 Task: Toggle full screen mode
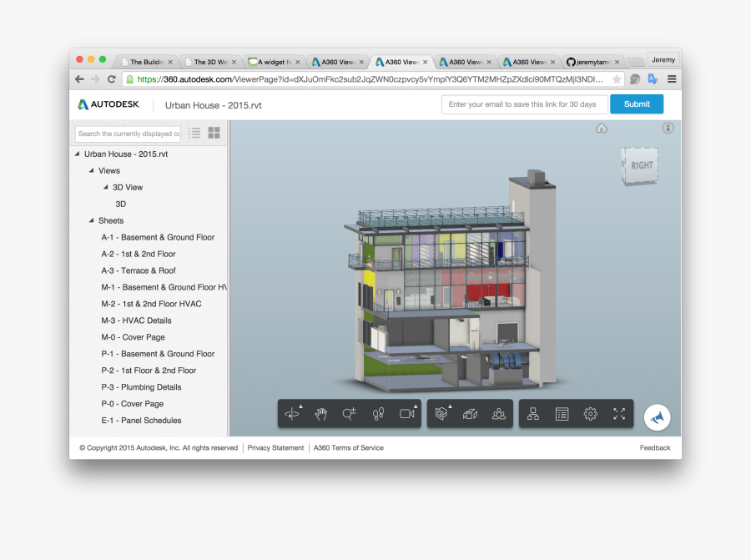619,413
